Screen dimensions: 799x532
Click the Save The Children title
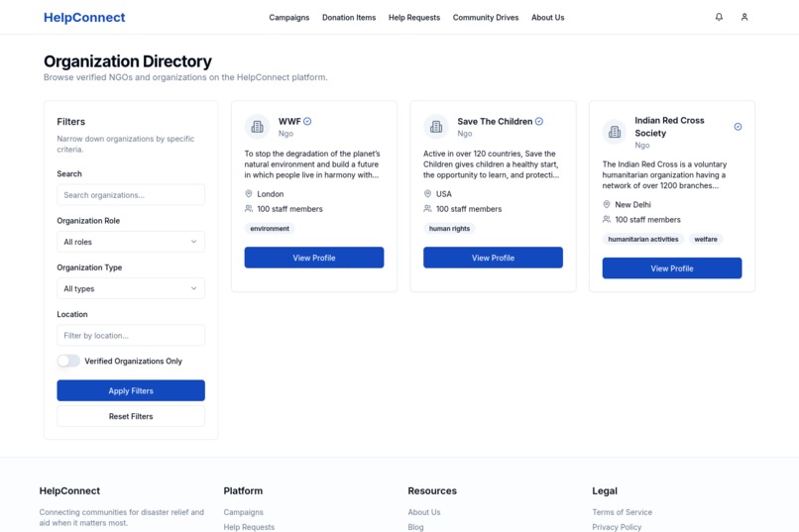[495, 121]
